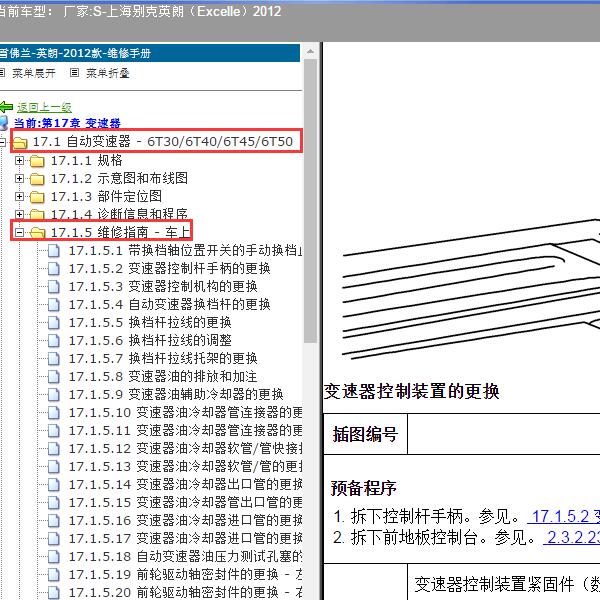Click the document icon of 17.1.5.17

[x=54, y=538]
